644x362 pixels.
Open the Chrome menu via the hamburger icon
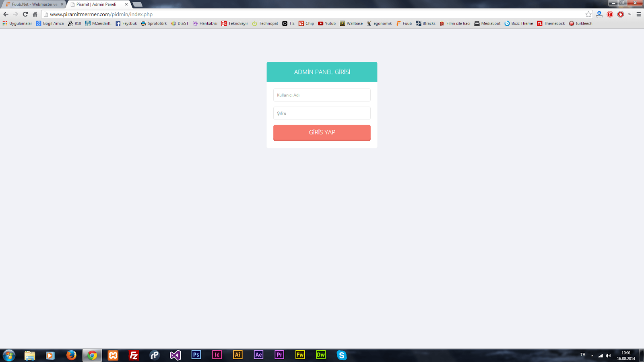pyautogui.click(x=638, y=14)
